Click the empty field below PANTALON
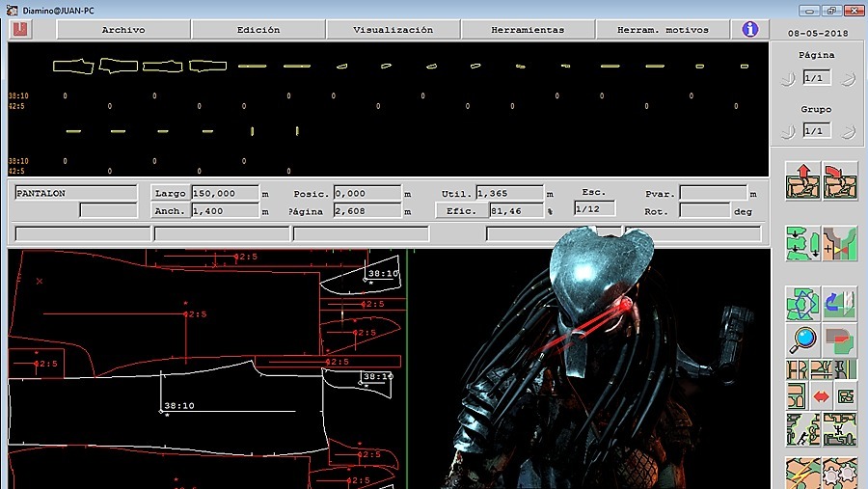The image size is (868, 489). tap(108, 210)
